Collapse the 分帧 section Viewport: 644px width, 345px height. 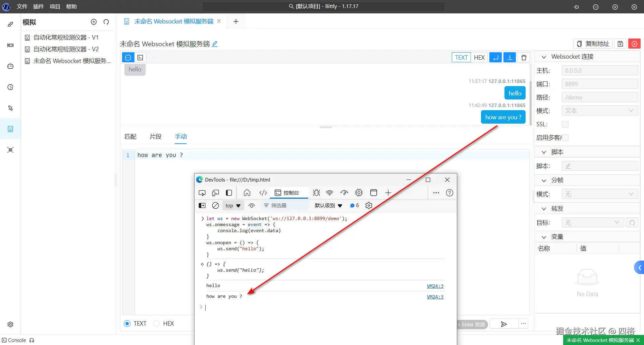coord(544,181)
